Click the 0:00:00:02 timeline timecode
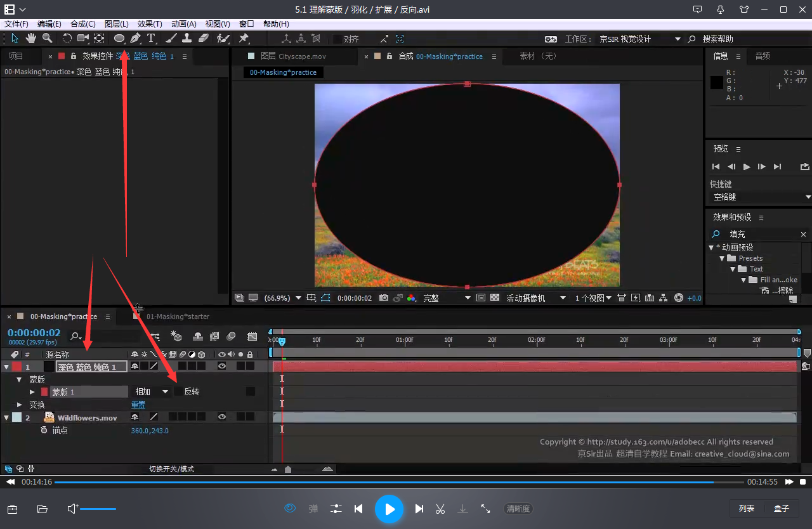The height and width of the screenshot is (529, 812). tap(34, 332)
